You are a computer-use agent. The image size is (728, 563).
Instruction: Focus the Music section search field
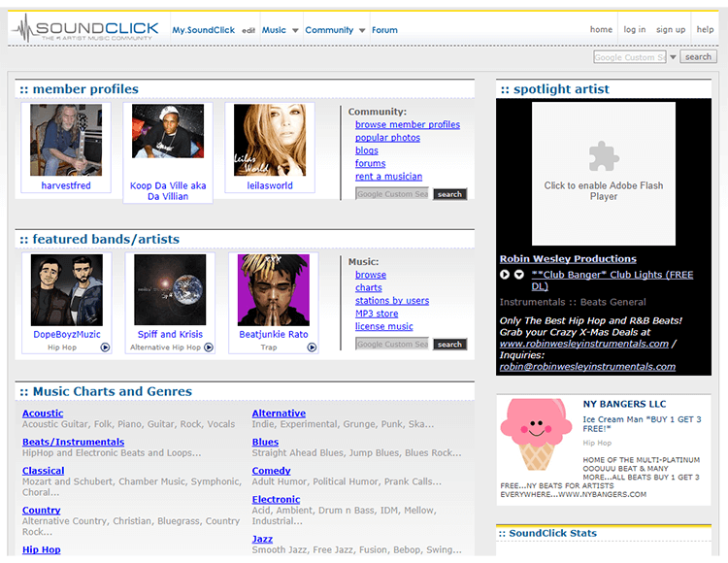point(392,344)
